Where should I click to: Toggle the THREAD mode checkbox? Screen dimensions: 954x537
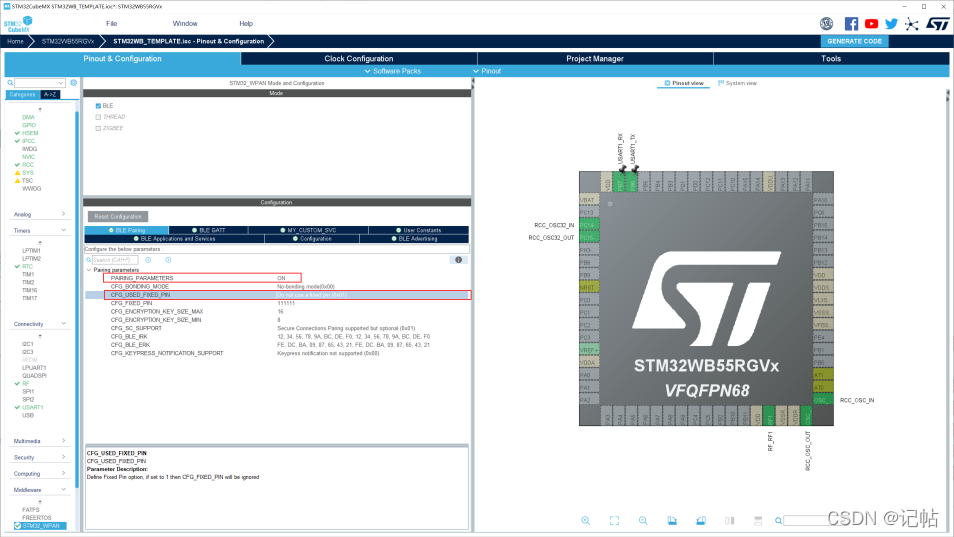pos(98,117)
